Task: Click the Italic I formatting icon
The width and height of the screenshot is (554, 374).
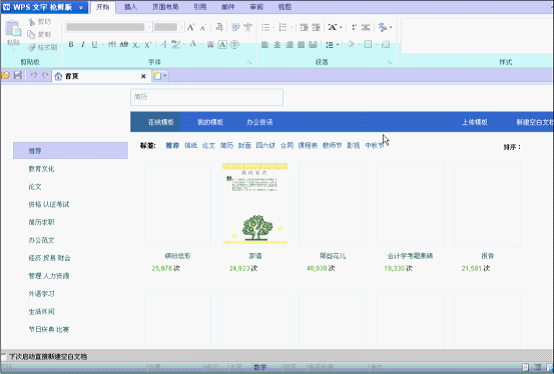Action: (x=83, y=44)
